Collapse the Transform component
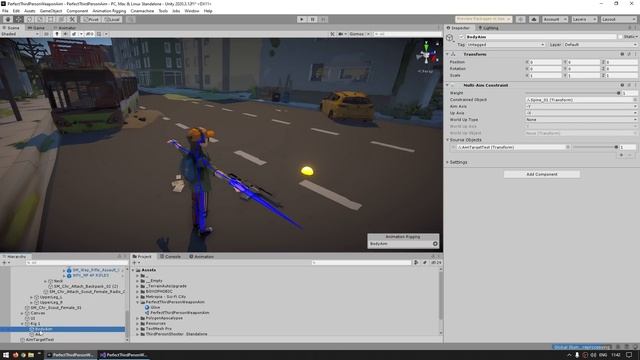 tap(448, 54)
